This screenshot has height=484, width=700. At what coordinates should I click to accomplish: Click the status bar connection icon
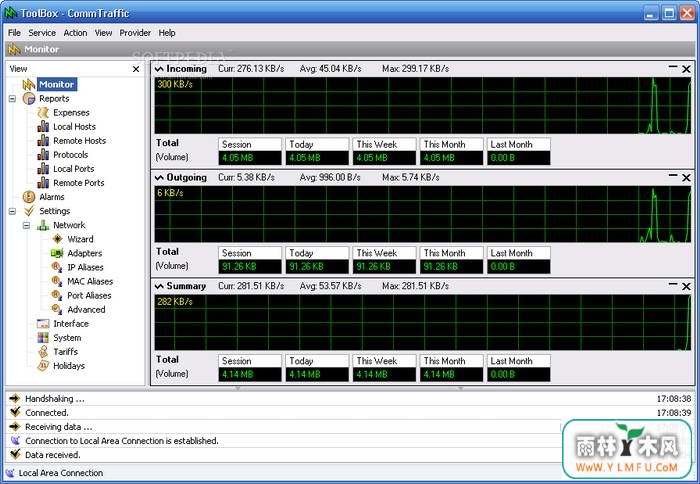pos(10,473)
